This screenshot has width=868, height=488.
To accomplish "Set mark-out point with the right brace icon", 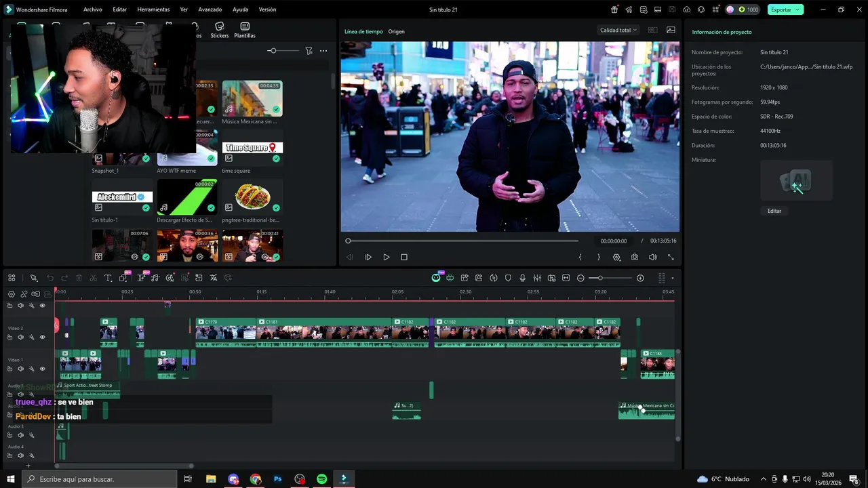I will 598,257.
